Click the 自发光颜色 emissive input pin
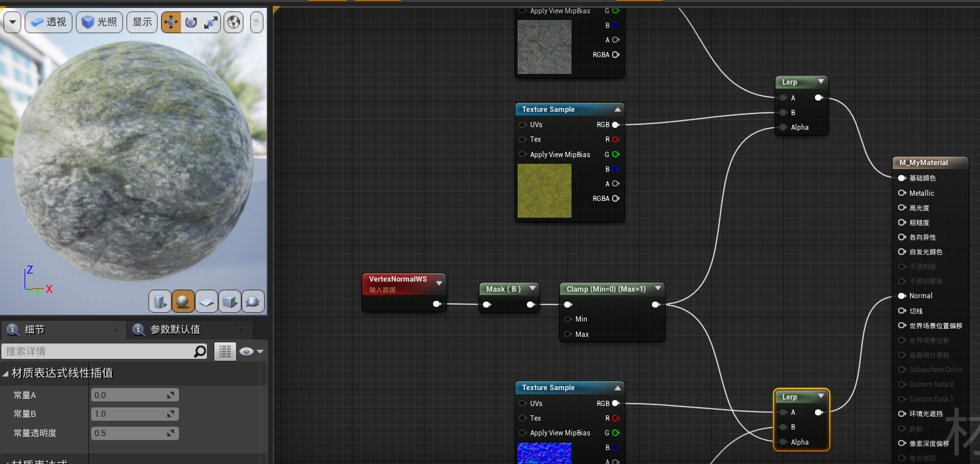This screenshot has height=464, width=980. point(901,252)
